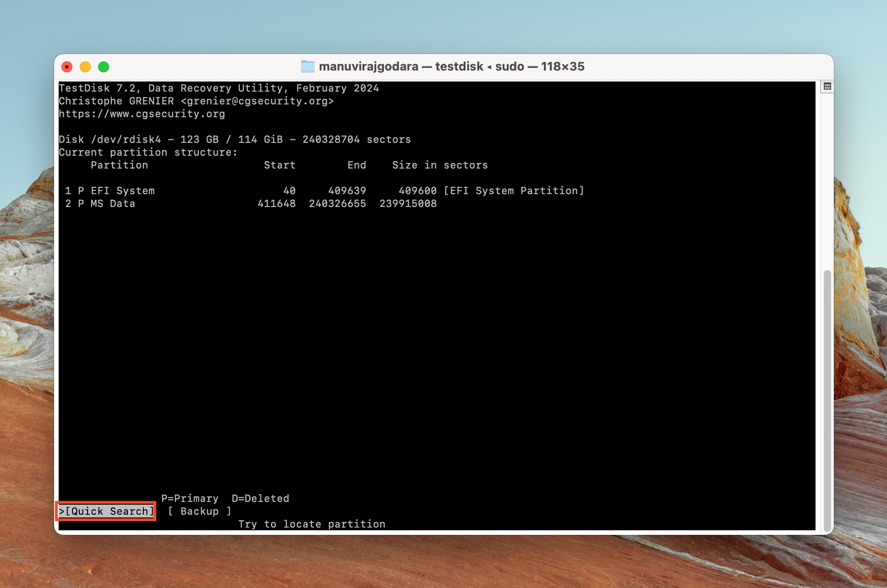Open the https://www.cgsecurity.org link
Image resolution: width=887 pixels, height=588 pixels.
[x=142, y=114]
